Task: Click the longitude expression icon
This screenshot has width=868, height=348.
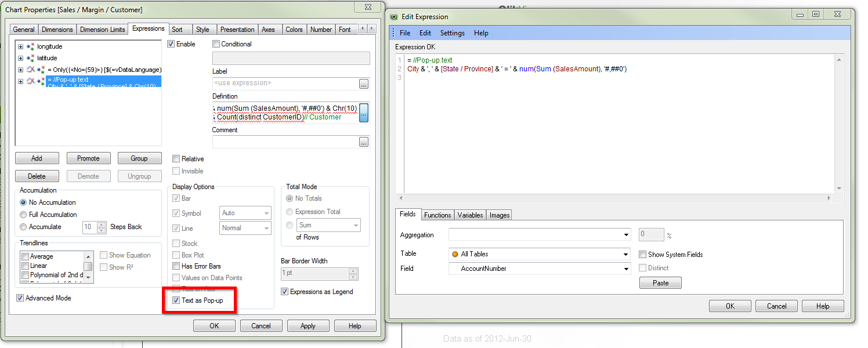Action: click(31, 46)
